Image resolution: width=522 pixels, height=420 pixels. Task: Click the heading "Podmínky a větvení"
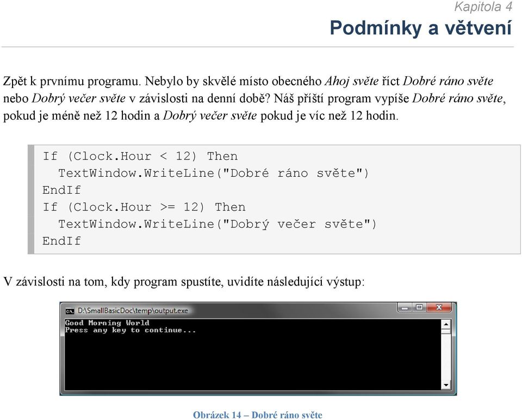[420, 28]
